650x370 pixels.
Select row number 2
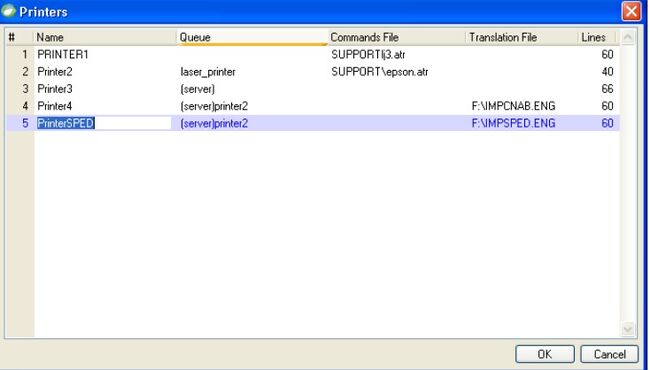25,72
